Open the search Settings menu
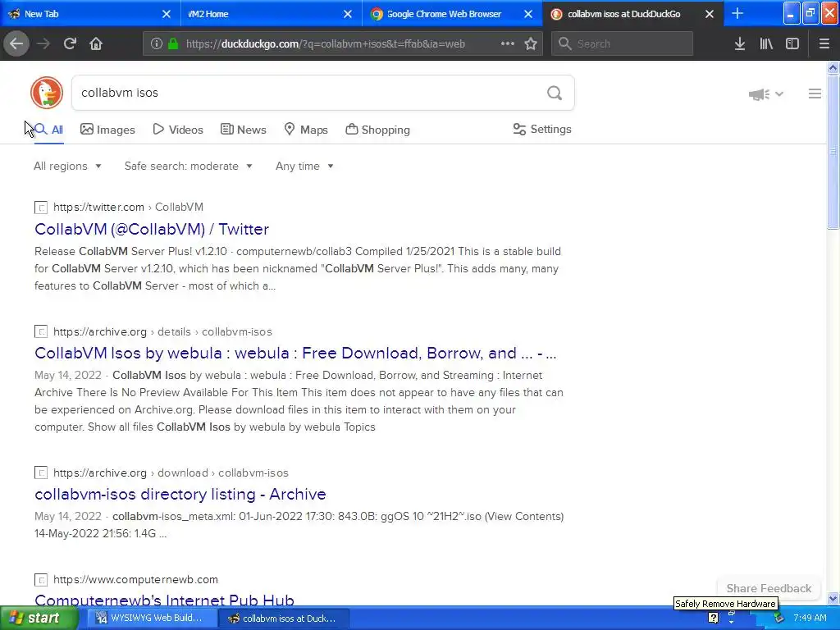840x630 pixels. tap(542, 129)
